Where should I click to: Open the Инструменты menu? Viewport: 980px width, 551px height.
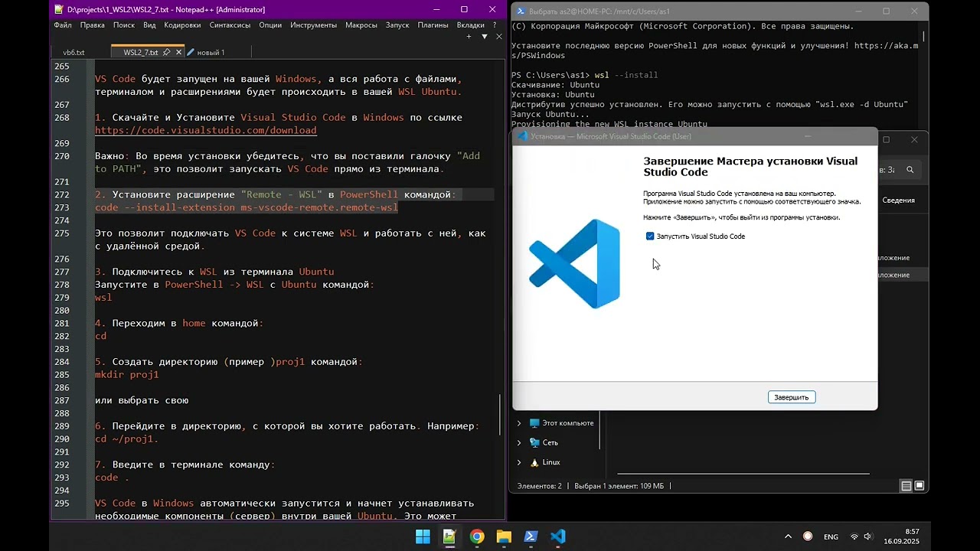tap(313, 24)
